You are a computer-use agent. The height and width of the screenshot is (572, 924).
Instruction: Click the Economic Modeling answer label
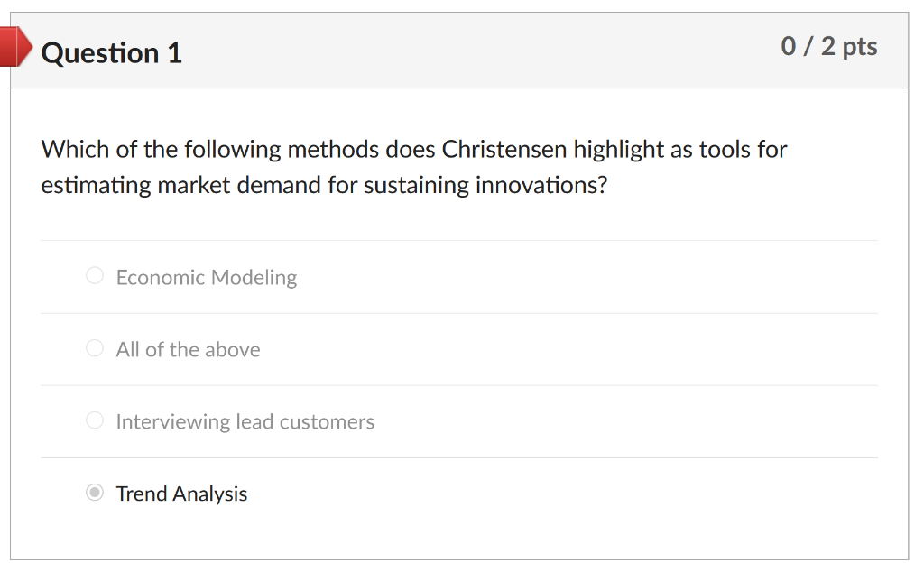(x=206, y=277)
